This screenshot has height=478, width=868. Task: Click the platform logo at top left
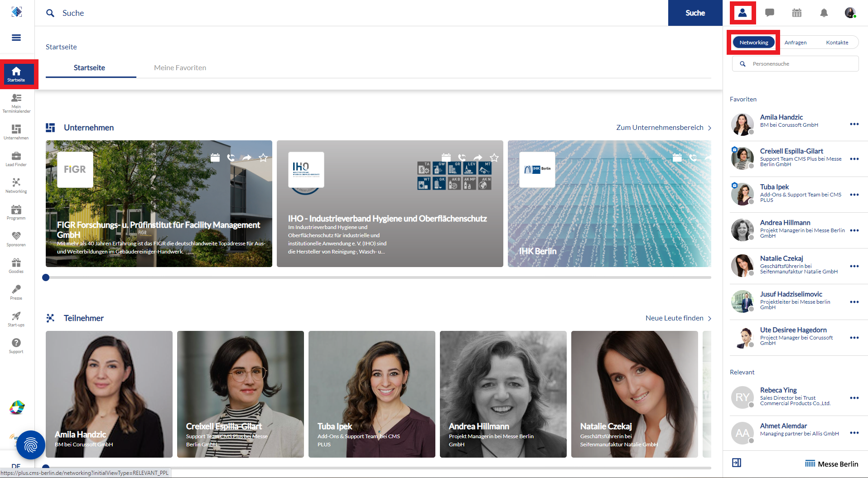pyautogui.click(x=17, y=12)
